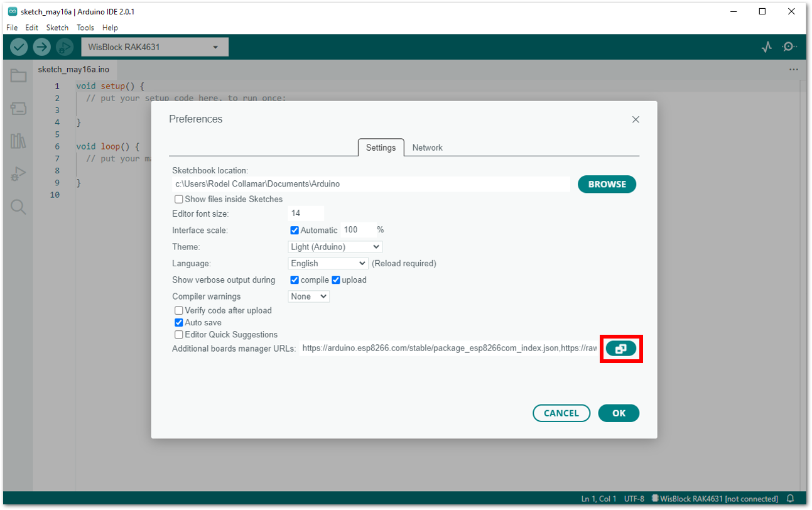The width and height of the screenshot is (812, 510).
Task: Click the OK button
Action: pyautogui.click(x=619, y=413)
